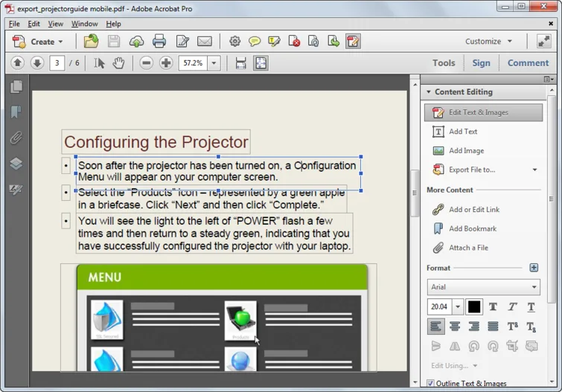Open the black text color swatch
The height and width of the screenshot is (392, 562).
474,307
